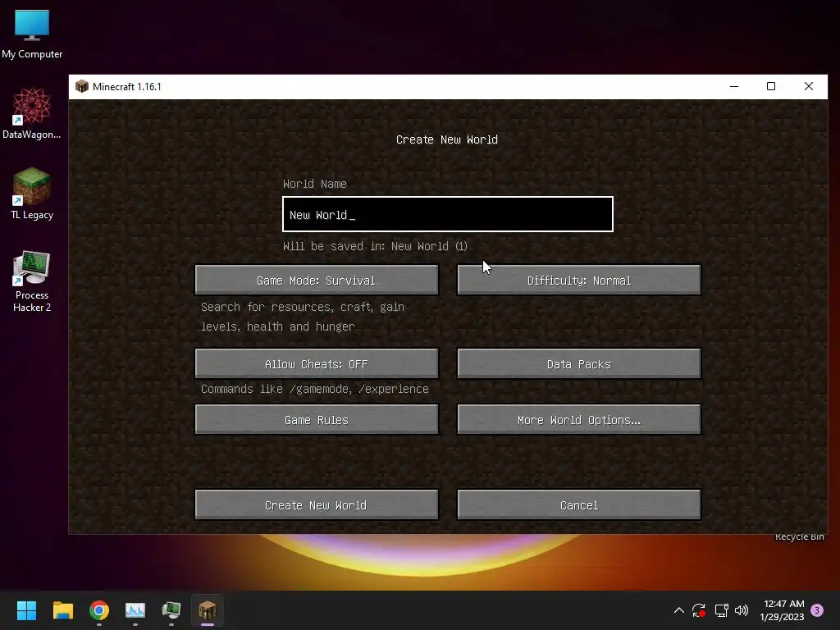Open the Data Packs screen
Screen dimensions: 840x630
click(x=578, y=364)
